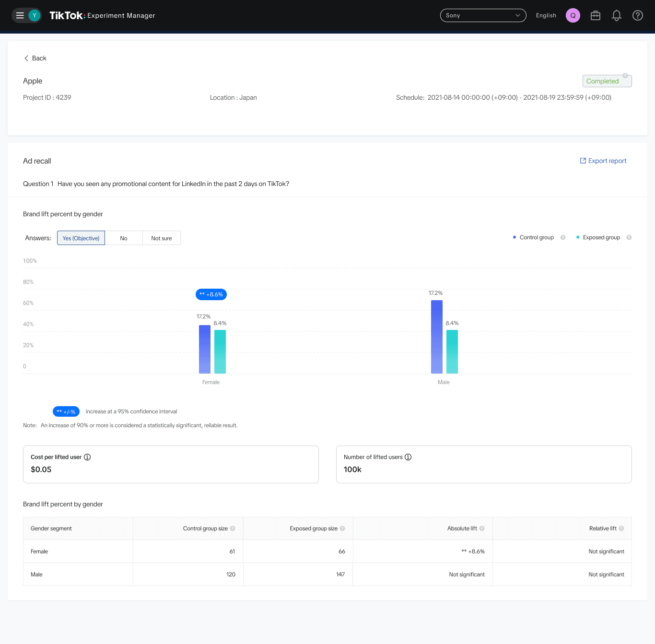Screen dimensions: 655x644
Task: Click the 'Ad recall' section heading
Action: point(37,161)
